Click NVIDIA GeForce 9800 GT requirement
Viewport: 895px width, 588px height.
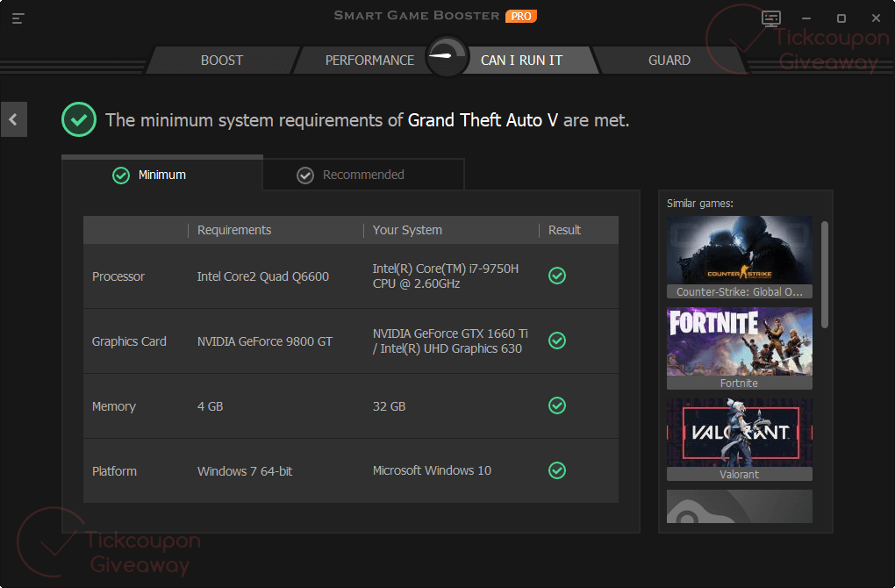(x=264, y=341)
